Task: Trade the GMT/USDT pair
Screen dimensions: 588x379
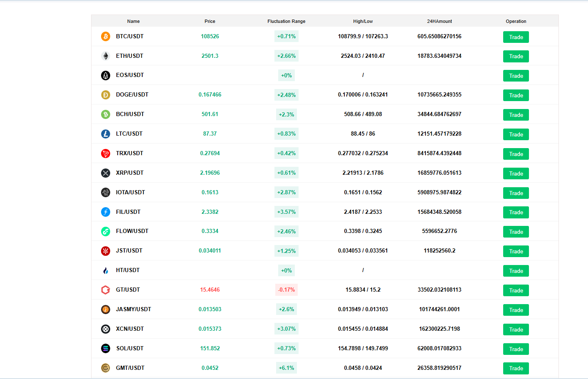Action: click(516, 368)
